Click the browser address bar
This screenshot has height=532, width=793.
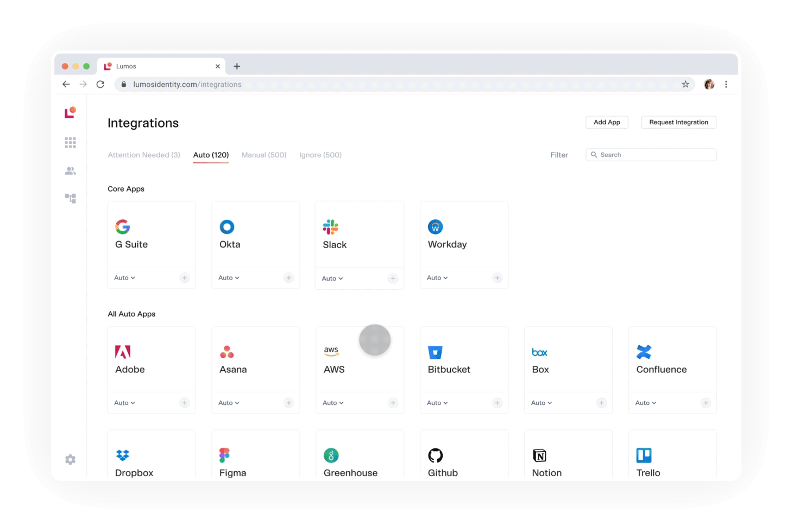coord(404,84)
